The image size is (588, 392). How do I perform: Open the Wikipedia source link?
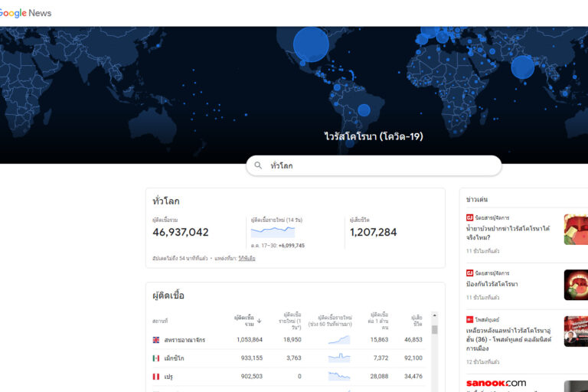click(247, 259)
